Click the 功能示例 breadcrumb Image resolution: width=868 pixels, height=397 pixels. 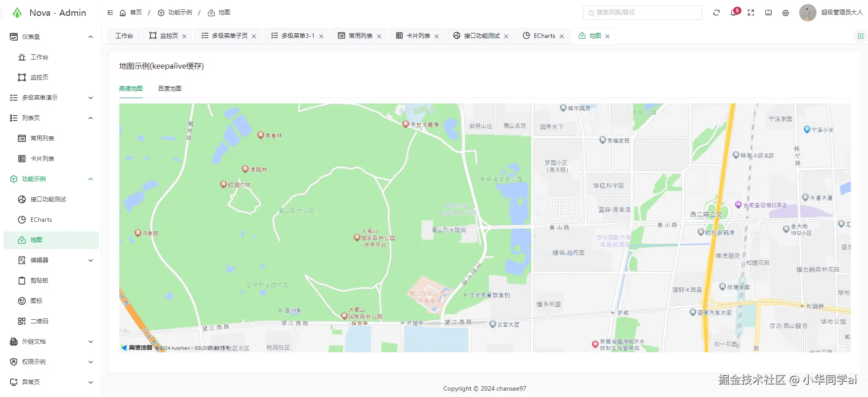point(175,13)
